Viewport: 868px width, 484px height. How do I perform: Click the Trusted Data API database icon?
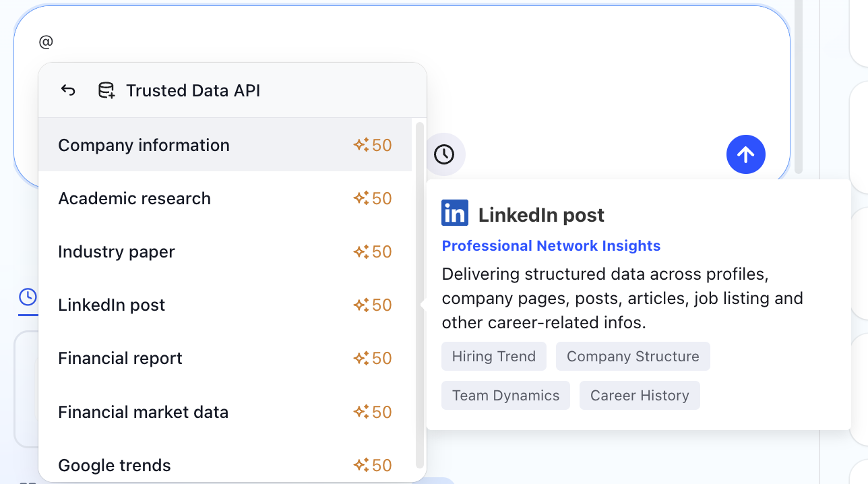tap(106, 90)
